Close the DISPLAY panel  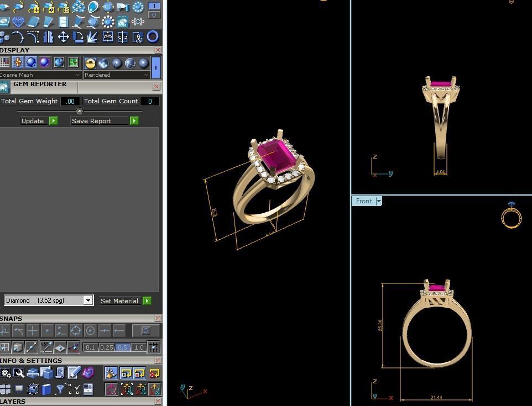point(158,50)
